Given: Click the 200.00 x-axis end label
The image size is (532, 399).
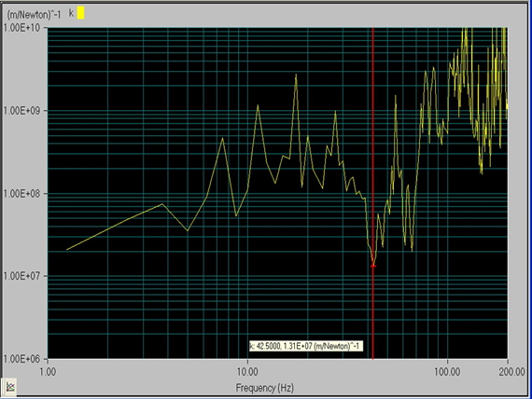Looking at the screenshot, I should click(512, 372).
